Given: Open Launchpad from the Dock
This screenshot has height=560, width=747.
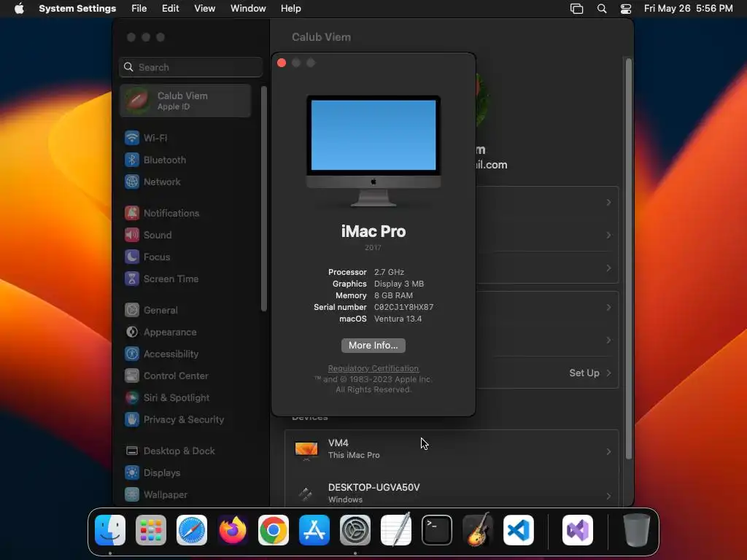Looking at the screenshot, I should 151,530.
